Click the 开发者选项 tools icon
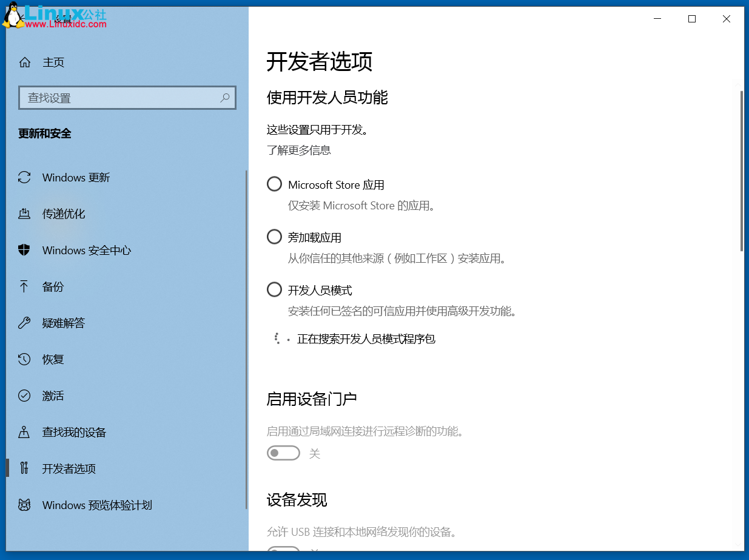The height and width of the screenshot is (560, 749). click(24, 468)
